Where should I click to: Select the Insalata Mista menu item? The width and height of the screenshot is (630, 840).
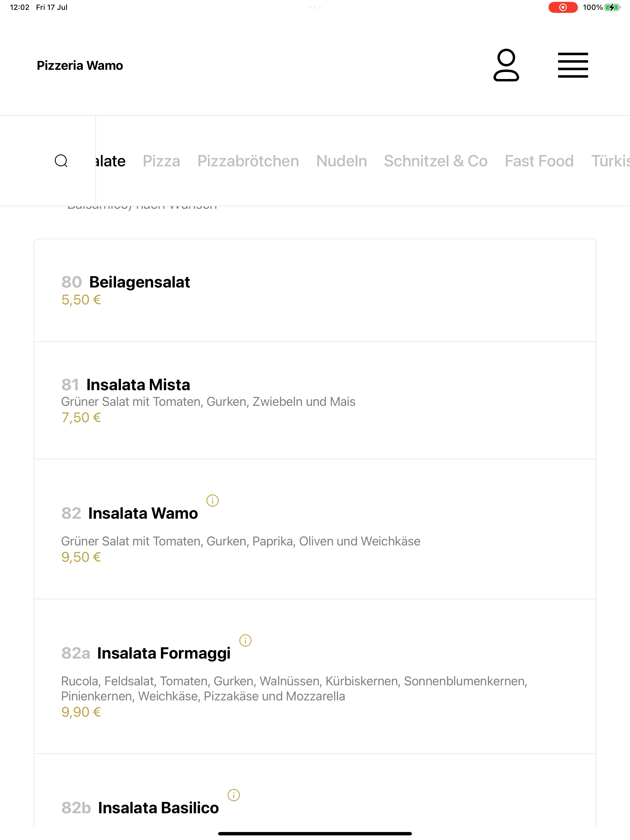315,401
